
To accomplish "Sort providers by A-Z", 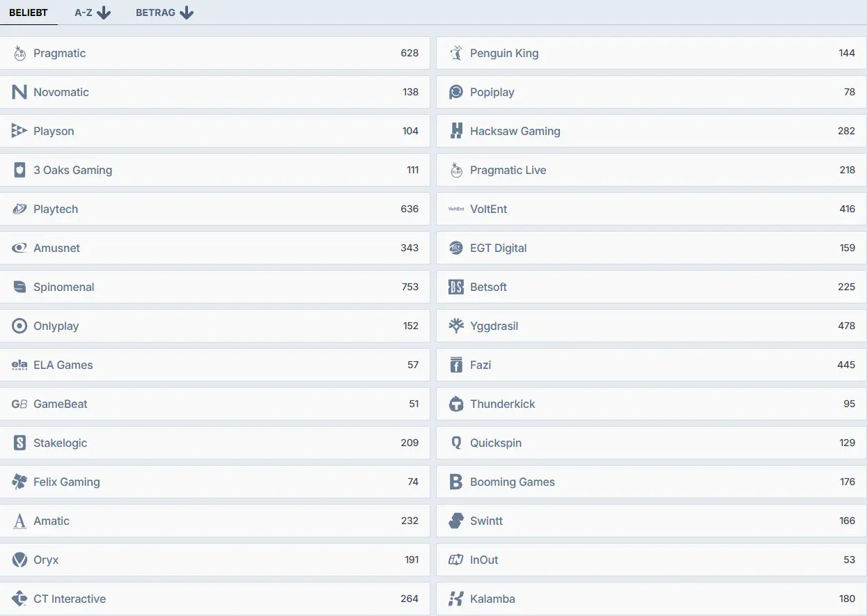I will pyautogui.click(x=84, y=13).
